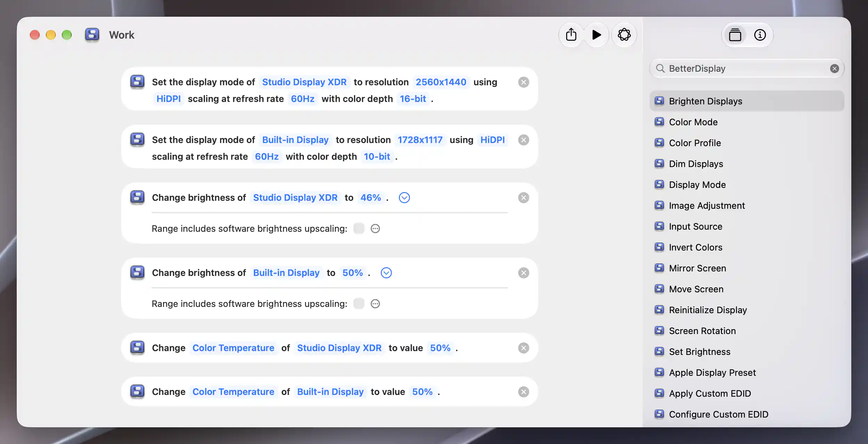Collapse options for Built-in Display brightness

tap(386, 273)
